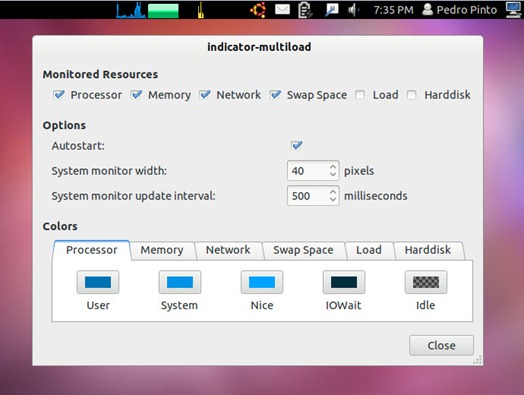Switch to the Memory colors tab
The height and width of the screenshot is (395, 524).
tap(162, 250)
